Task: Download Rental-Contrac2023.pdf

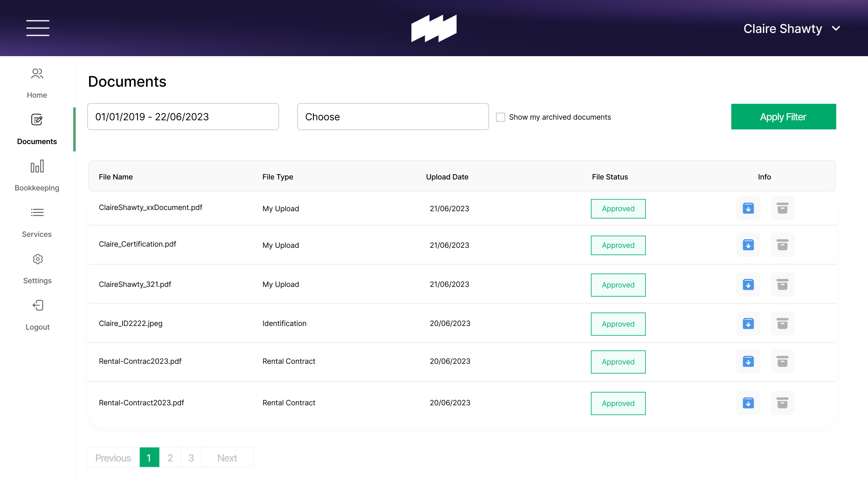Action: click(748, 361)
